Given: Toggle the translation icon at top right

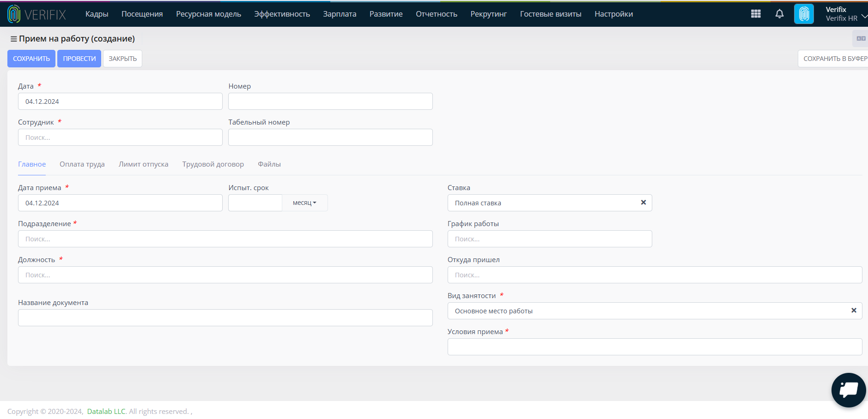Looking at the screenshot, I should point(861,39).
